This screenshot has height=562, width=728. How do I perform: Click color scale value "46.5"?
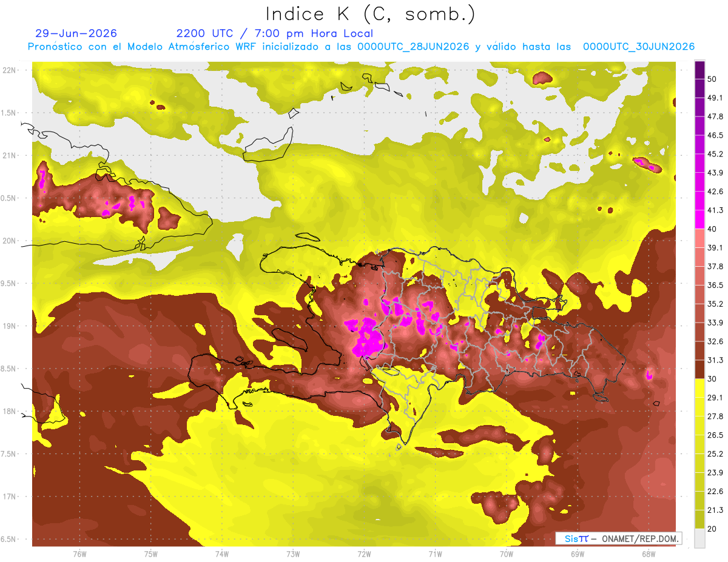[715, 135]
